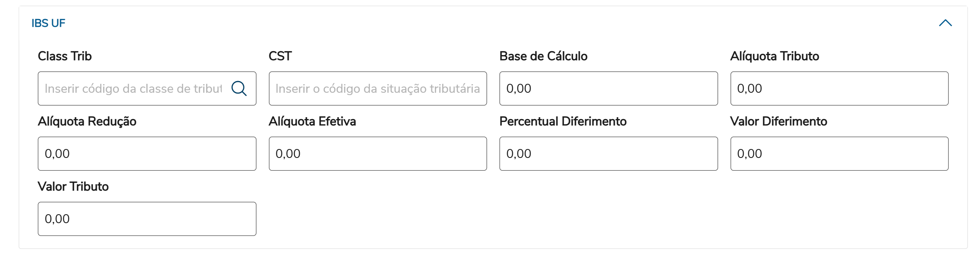Viewport: 980px width, 260px height.
Task: Click the "Class Trib" label text
Action: [65, 56]
